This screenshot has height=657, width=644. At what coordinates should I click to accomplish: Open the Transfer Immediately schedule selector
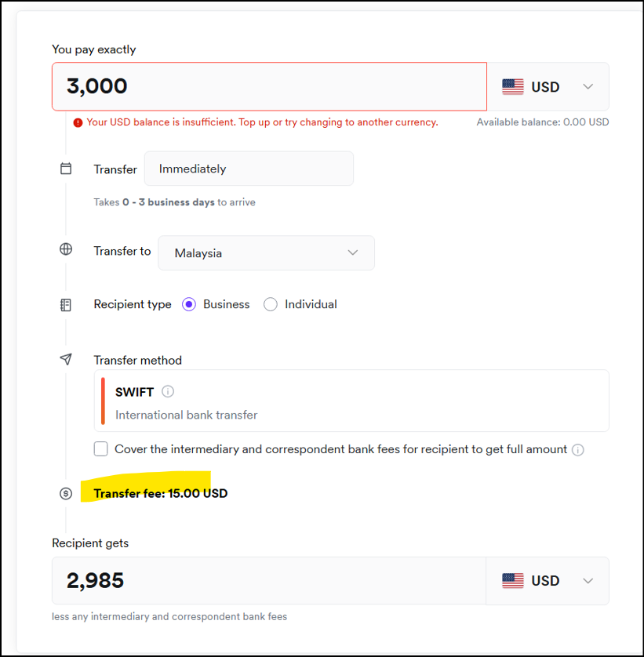(249, 169)
